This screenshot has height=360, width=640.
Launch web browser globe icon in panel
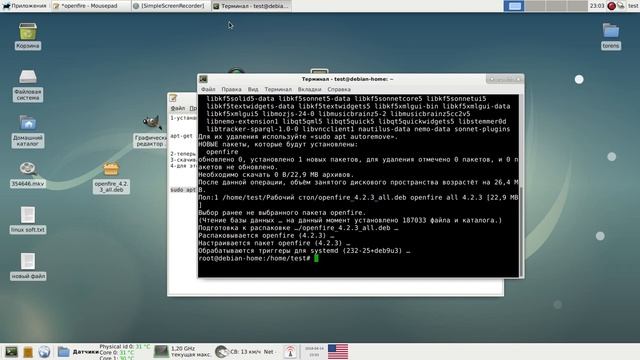[44, 351]
